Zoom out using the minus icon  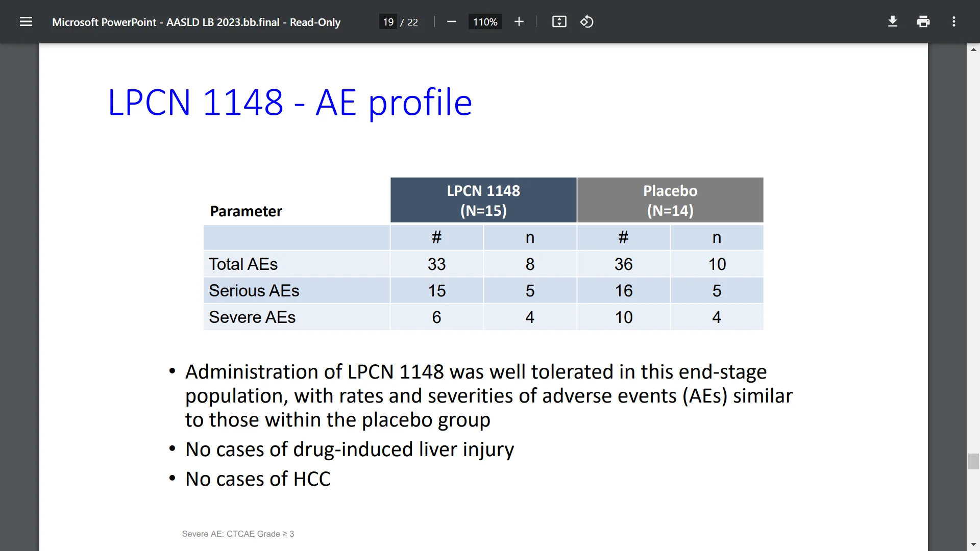click(x=451, y=21)
